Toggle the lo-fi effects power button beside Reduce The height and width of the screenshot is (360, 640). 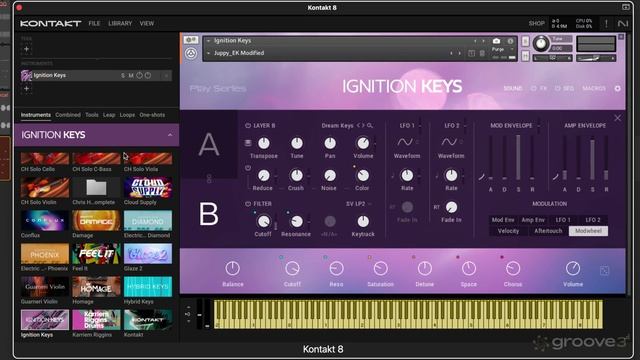pyautogui.click(x=248, y=168)
